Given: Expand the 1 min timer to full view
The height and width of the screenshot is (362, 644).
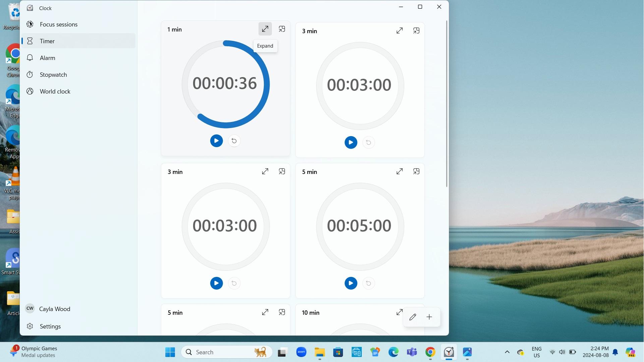Looking at the screenshot, I should tap(265, 29).
